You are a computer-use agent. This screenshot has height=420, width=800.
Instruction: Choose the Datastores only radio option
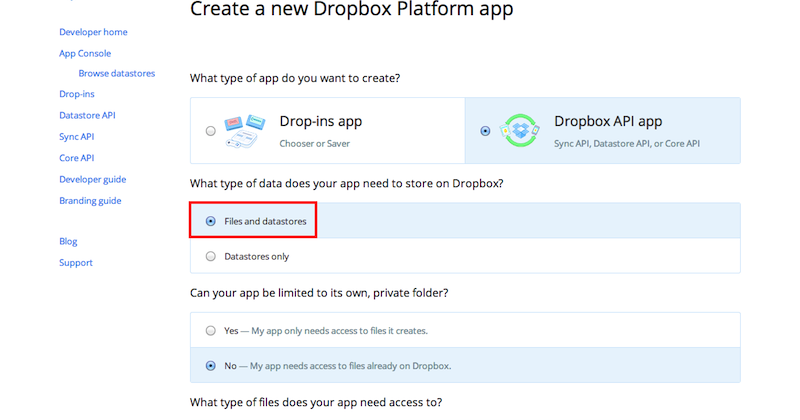211,256
